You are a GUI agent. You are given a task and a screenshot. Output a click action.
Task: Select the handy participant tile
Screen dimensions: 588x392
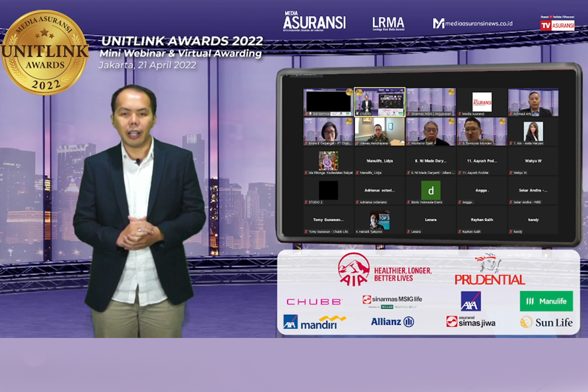coord(533,220)
